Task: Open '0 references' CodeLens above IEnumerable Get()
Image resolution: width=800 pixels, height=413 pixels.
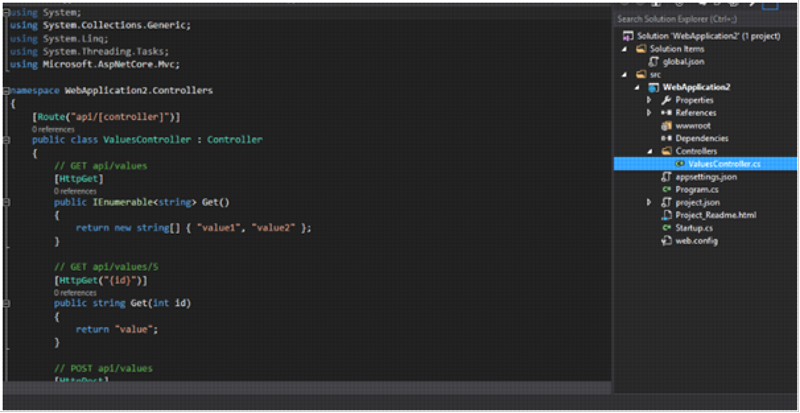Action: [75, 191]
